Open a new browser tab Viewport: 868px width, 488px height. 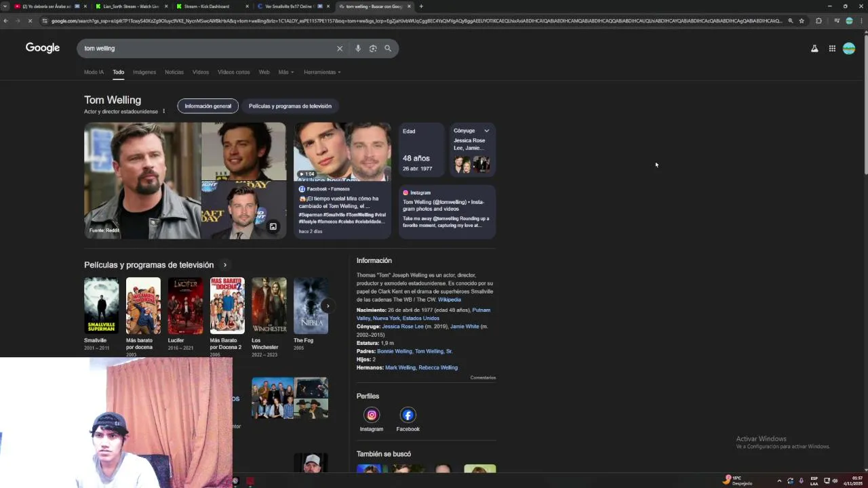(421, 6)
